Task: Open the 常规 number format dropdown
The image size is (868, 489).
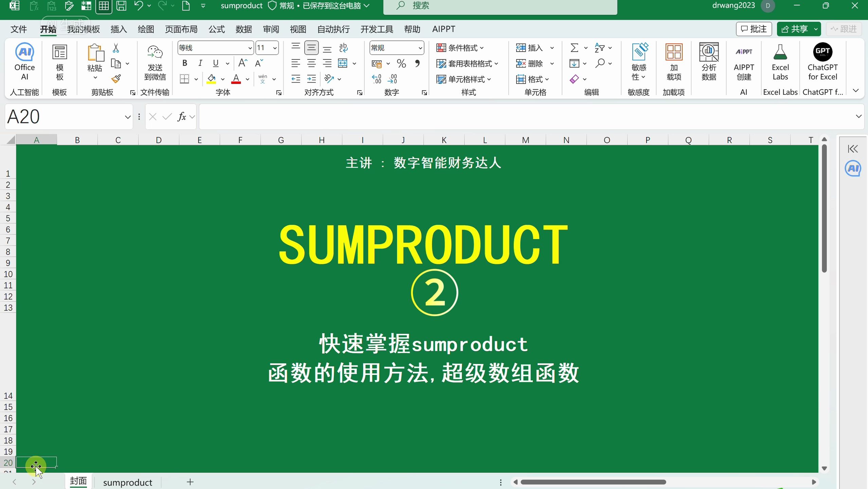Action: pos(420,48)
